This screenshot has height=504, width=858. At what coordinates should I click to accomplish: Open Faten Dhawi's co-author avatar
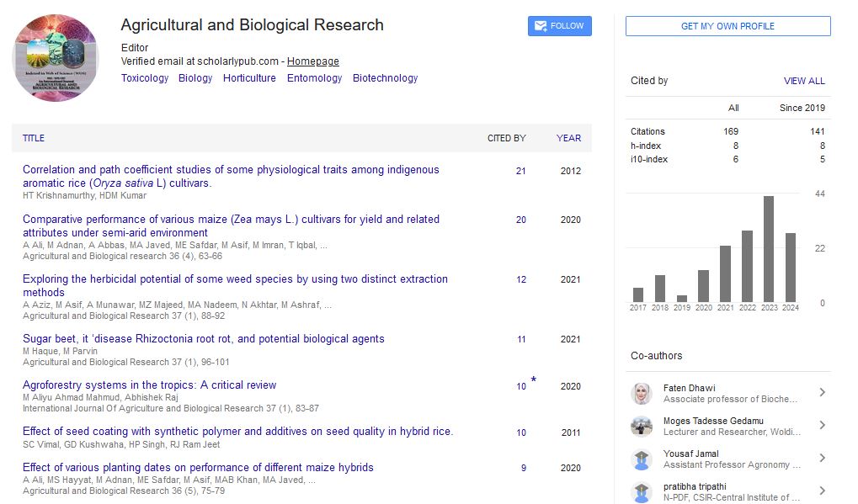(x=642, y=394)
